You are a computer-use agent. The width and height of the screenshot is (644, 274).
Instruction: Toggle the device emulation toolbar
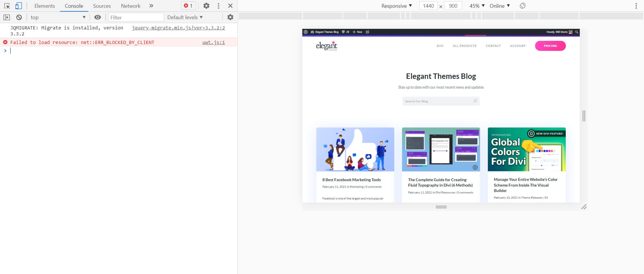(x=18, y=5)
